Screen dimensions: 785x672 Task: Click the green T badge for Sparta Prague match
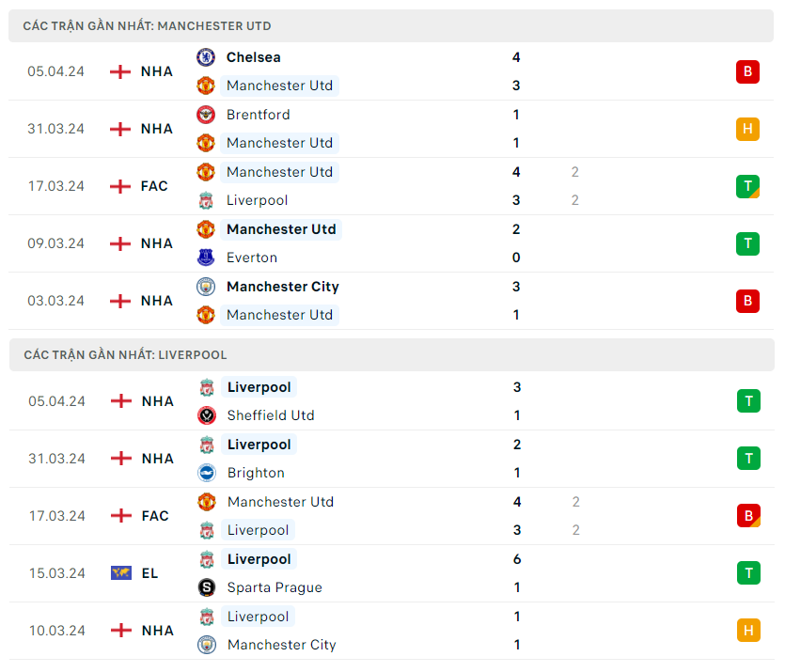[748, 573]
